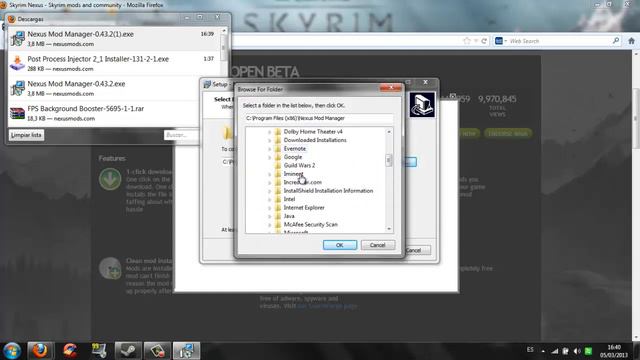Screen dimensions: 640x360
Task: Expand the Internet Explorer folder node
Action: coord(269,208)
